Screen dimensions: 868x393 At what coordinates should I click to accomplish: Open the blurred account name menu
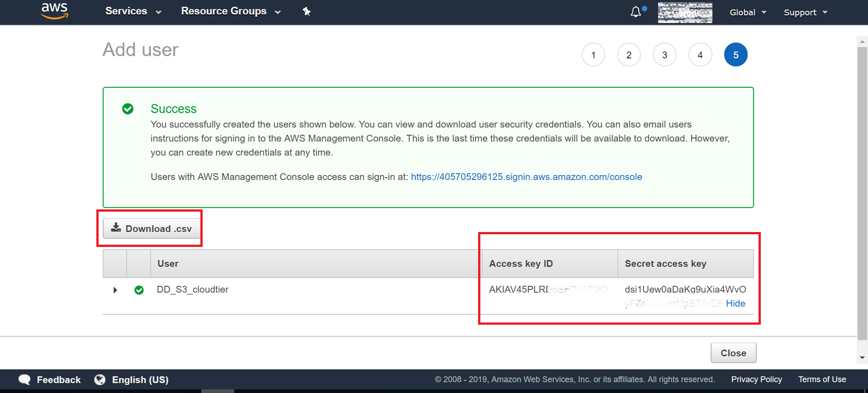[x=685, y=13]
